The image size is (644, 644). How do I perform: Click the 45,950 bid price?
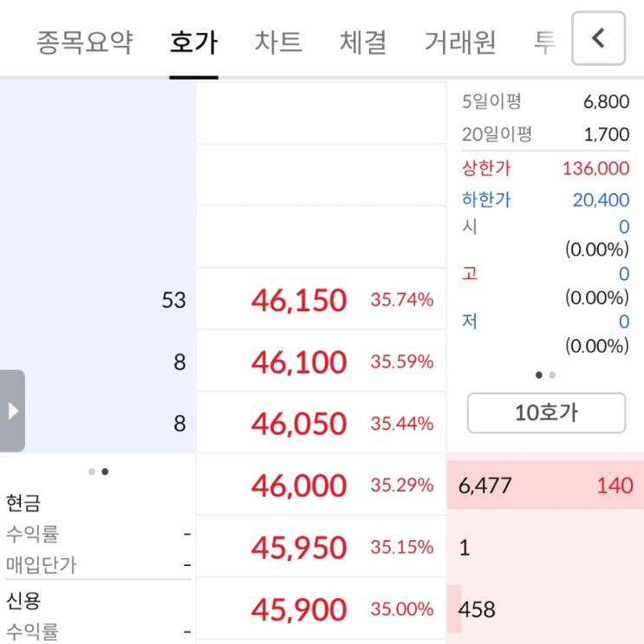pyautogui.click(x=299, y=548)
